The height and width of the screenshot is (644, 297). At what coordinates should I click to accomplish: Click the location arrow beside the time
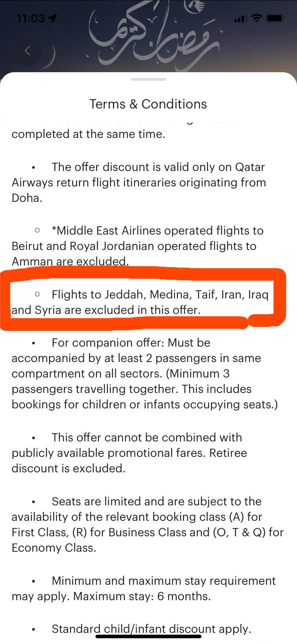click(x=53, y=18)
